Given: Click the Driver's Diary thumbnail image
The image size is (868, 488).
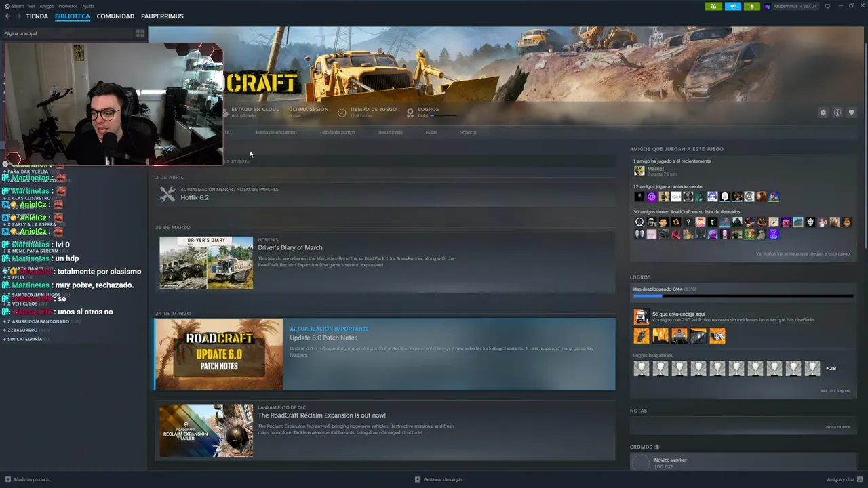Looking at the screenshot, I should click(206, 262).
